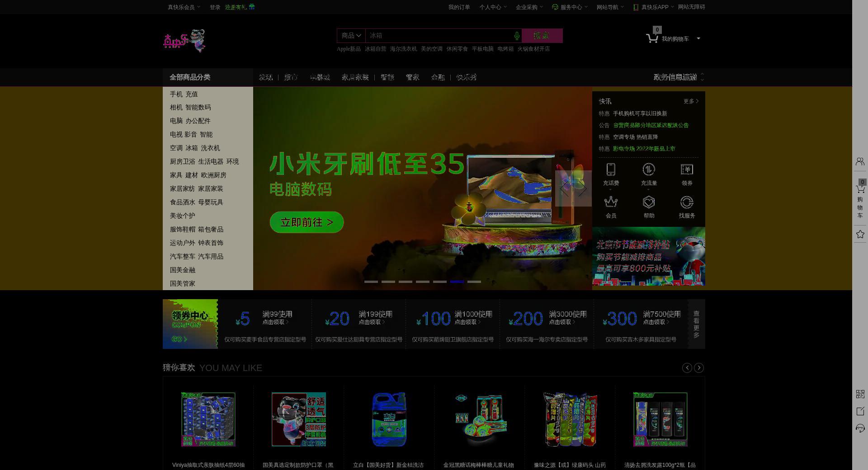868x470 pixels.
Task: Select 国美金融 in category menu
Action: 183,270
